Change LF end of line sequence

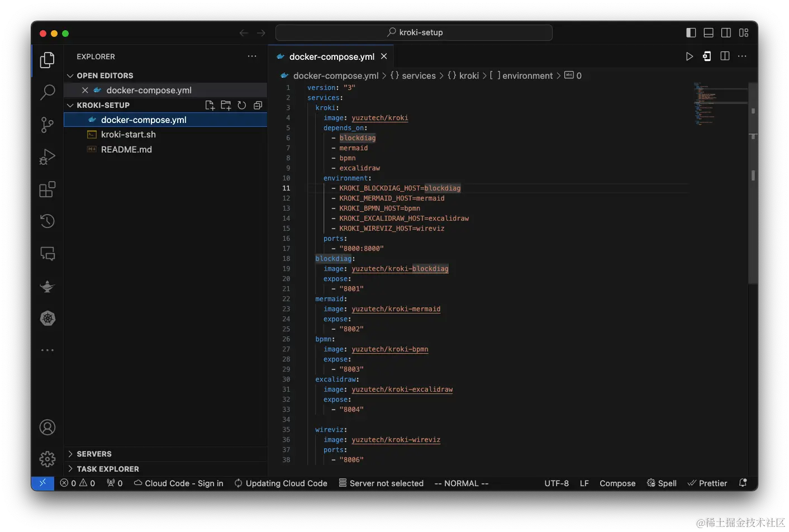click(x=584, y=483)
